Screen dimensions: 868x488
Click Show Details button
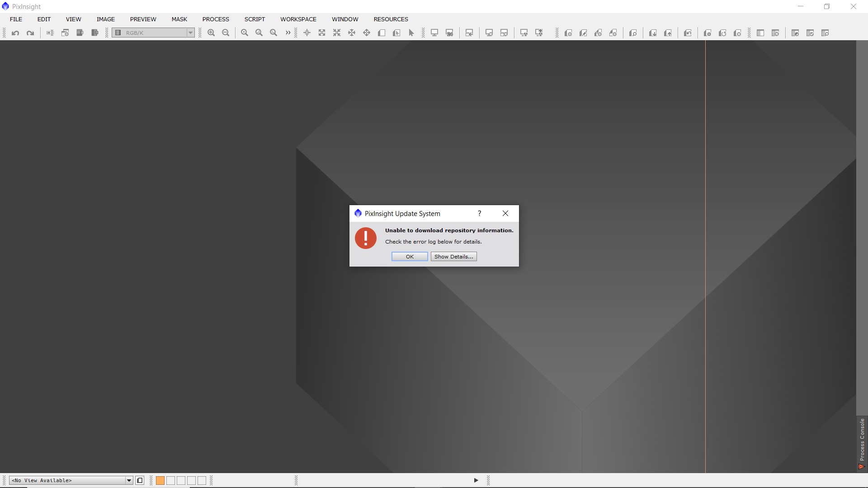click(453, 256)
